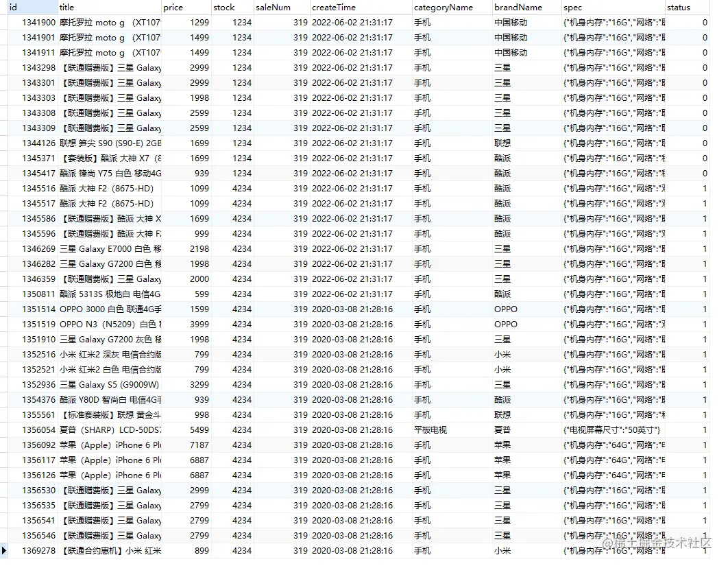Click the spec cell in row 1356092
Image resolution: width=728 pixels, height=566 pixels.
[614, 445]
